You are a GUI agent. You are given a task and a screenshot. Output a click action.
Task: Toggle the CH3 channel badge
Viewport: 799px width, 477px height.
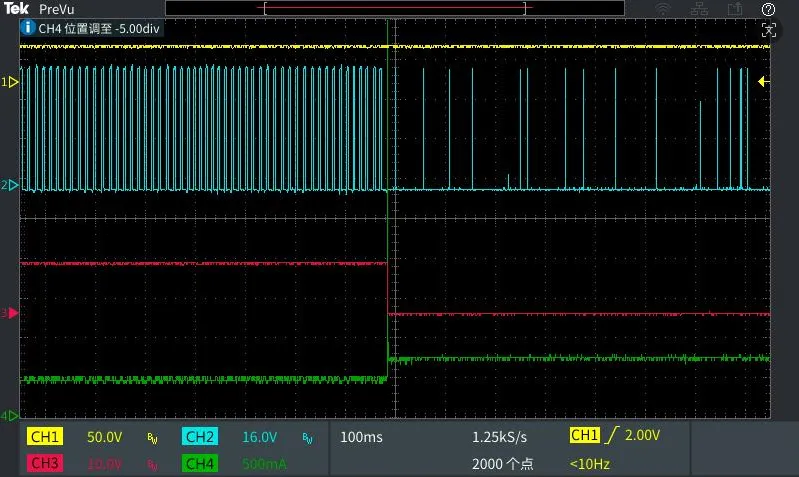coord(45,463)
